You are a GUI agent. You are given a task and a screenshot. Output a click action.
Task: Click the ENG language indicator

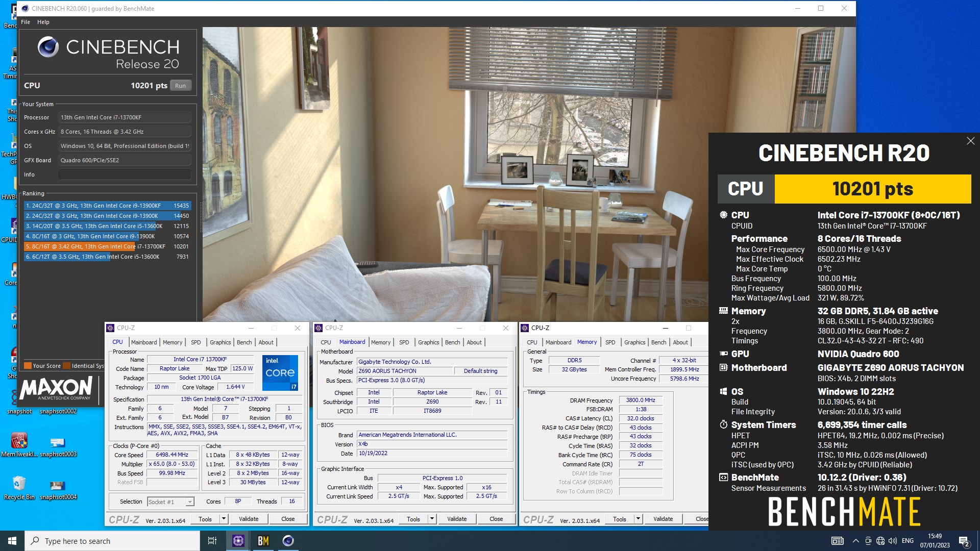tap(908, 541)
